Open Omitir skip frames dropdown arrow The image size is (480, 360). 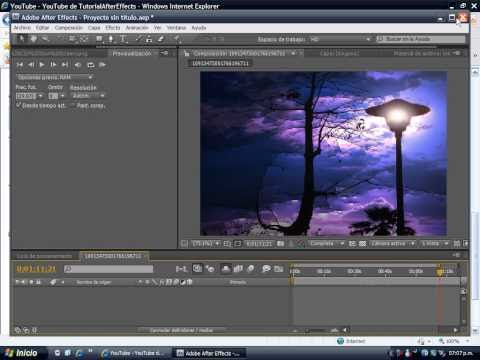pyautogui.click(x=62, y=96)
